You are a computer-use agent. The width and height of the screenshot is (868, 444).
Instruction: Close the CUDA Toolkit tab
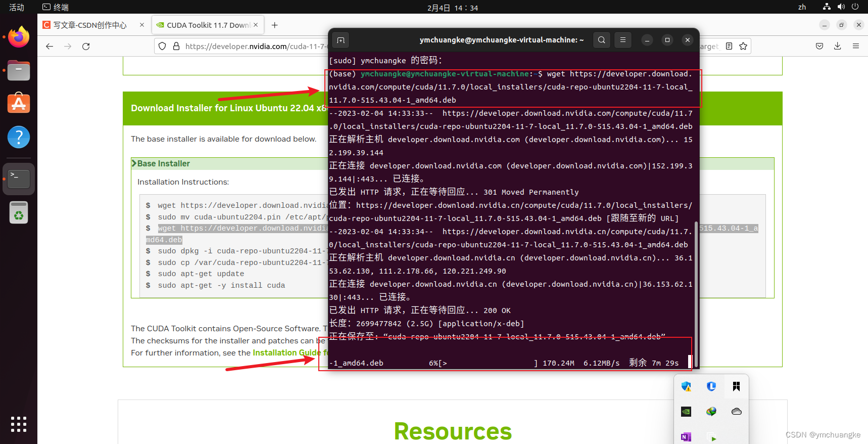256,25
